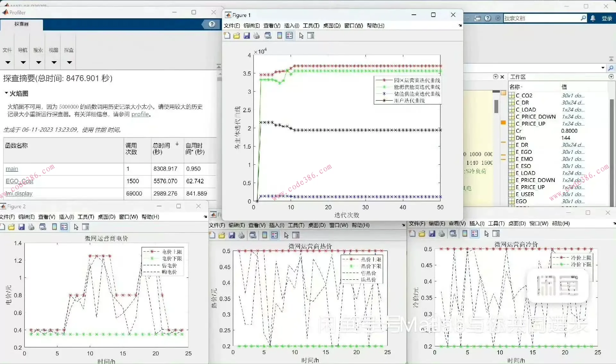This screenshot has width=616, height=364.
Task: Toggle Insert Legend button in Figure 1 toolbar
Action: 289,36
